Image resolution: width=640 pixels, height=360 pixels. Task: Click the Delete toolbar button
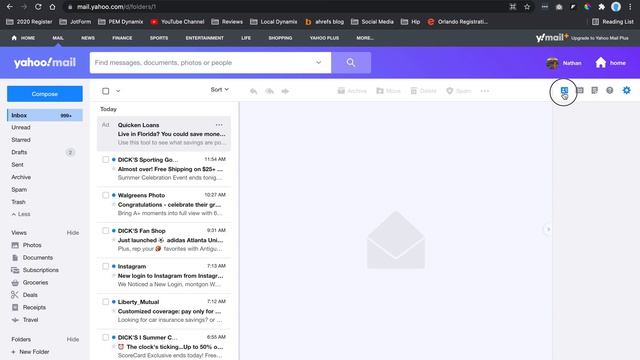click(423, 91)
